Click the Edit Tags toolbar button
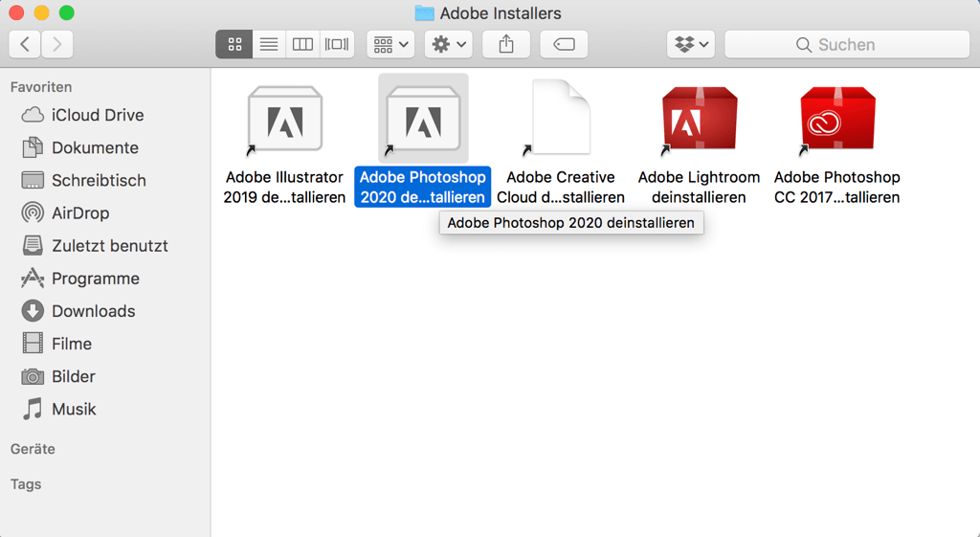The image size is (980, 537). [x=564, y=44]
